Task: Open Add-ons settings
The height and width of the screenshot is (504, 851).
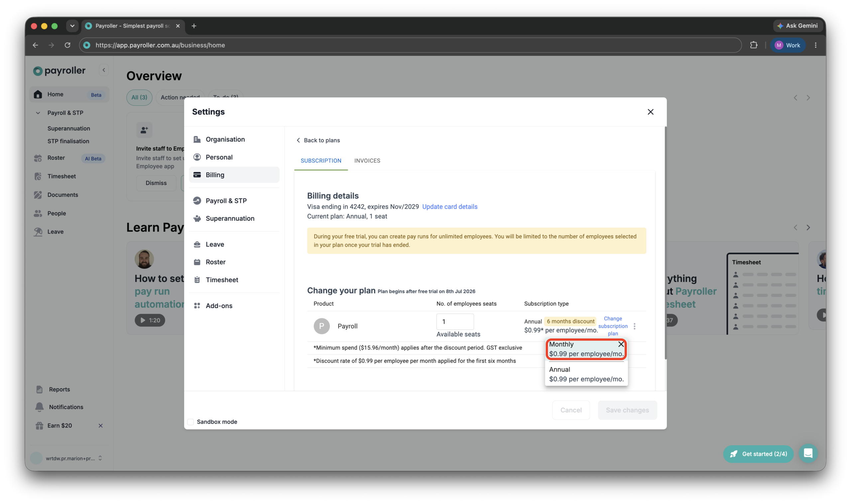Action: [x=234, y=305]
